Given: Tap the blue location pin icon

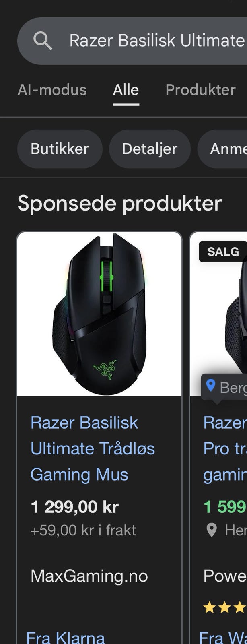Looking at the screenshot, I should [210, 386].
